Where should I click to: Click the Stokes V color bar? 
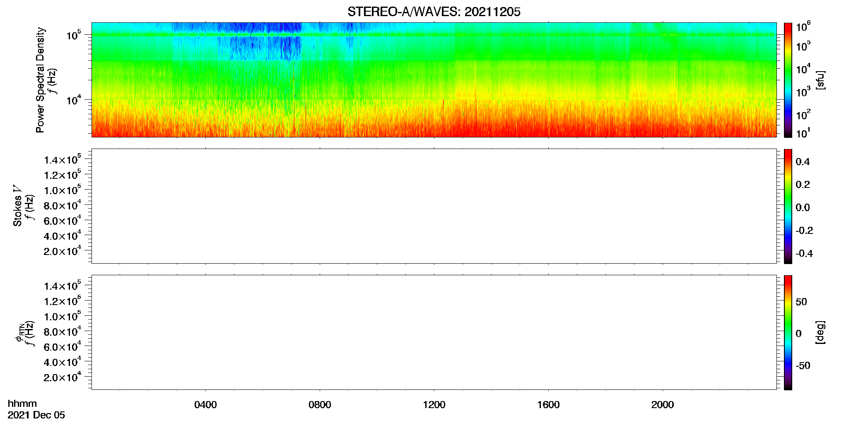click(x=788, y=206)
